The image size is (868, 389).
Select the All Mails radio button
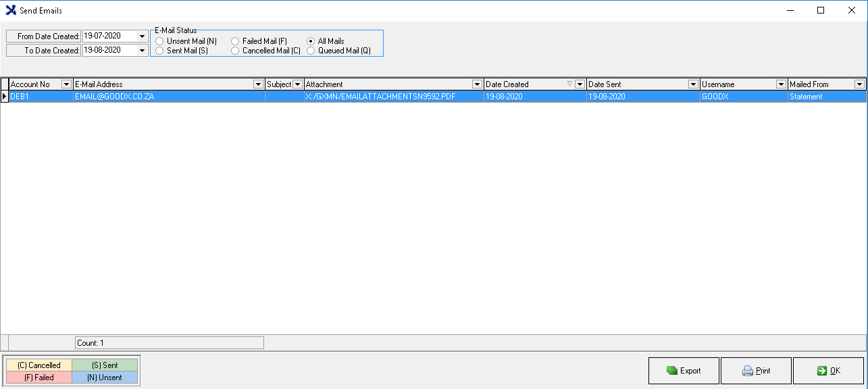pos(311,41)
